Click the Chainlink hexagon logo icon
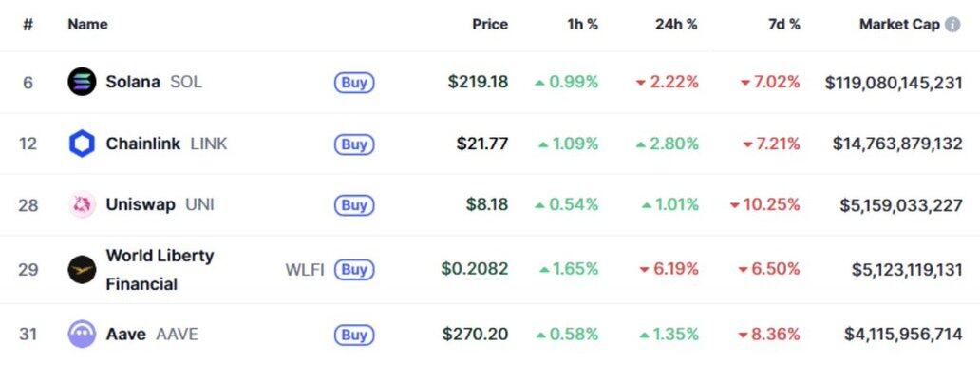980x365 pixels. pyautogui.click(x=82, y=144)
